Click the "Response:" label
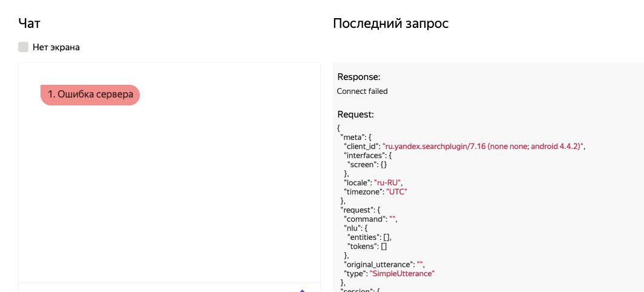Screen dimensions: 644x292 pyautogui.click(x=359, y=77)
